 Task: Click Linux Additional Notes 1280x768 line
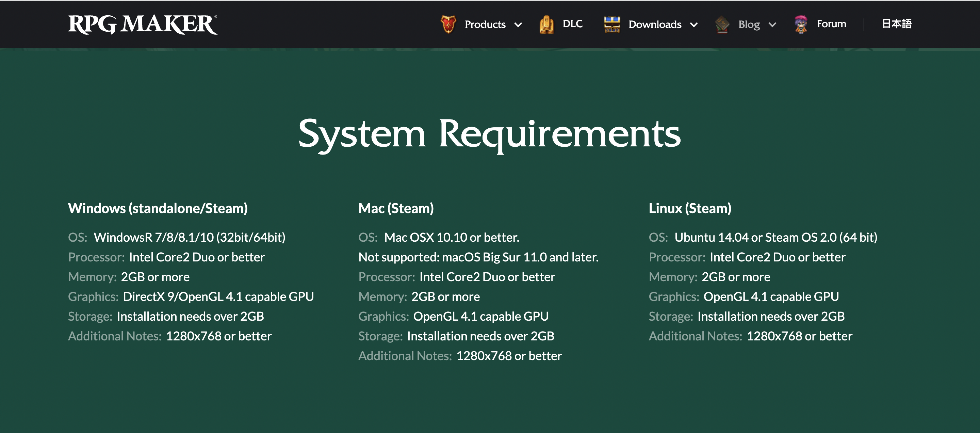(x=751, y=336)
